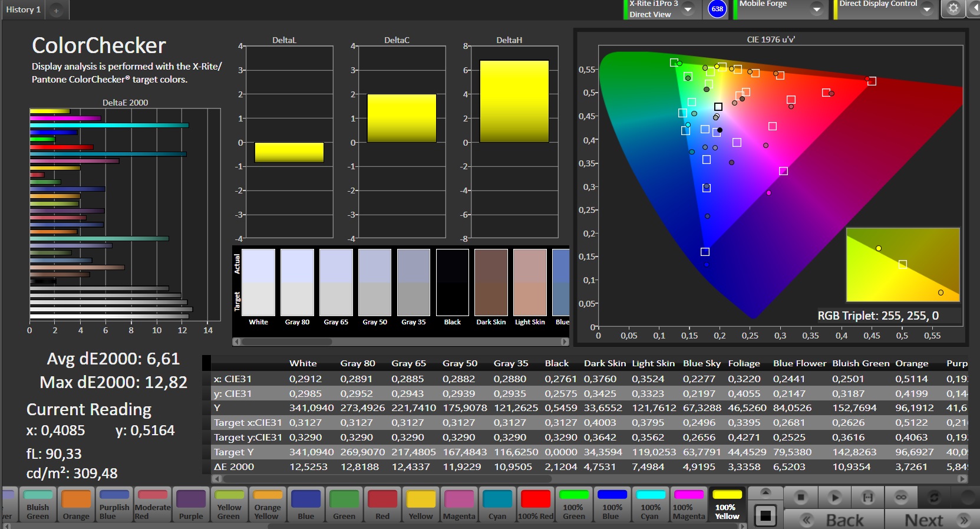The height and width of the screenshot is (529, 980).
Task: Select the Bluish Green color patch
Action: point(38,505)
